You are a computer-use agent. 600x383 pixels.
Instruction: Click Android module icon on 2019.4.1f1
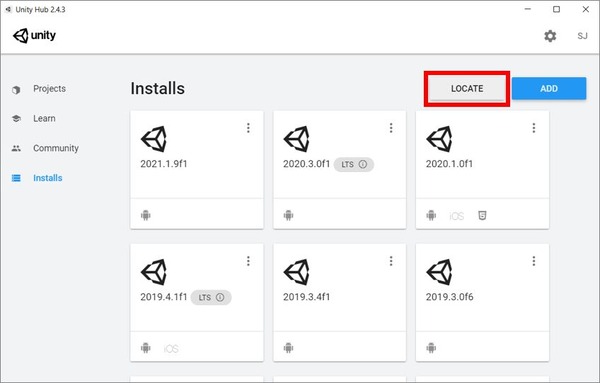(x=146, y=348)
